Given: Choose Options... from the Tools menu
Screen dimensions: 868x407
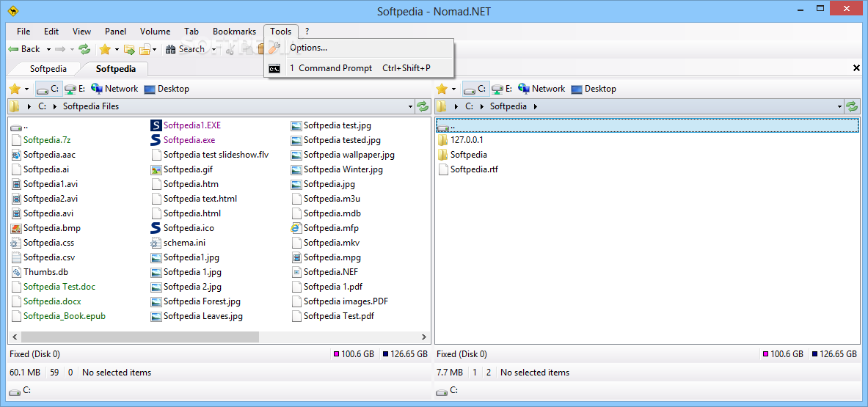Looking at the screenshot, I should [x=360, y=48].
